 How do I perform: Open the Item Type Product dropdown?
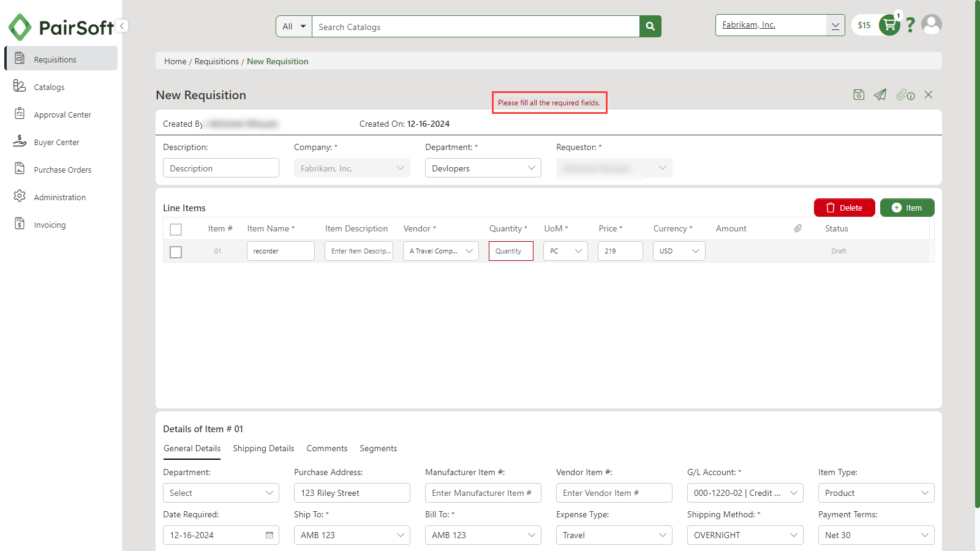(876, 493)
